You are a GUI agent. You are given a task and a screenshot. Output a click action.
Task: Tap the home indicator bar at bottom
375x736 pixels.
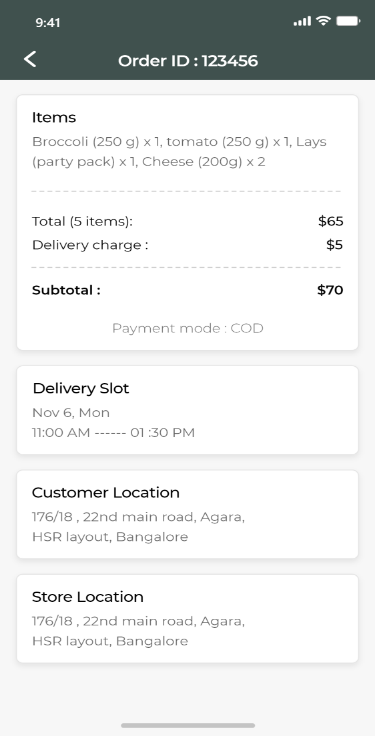[x=188, y=725]
